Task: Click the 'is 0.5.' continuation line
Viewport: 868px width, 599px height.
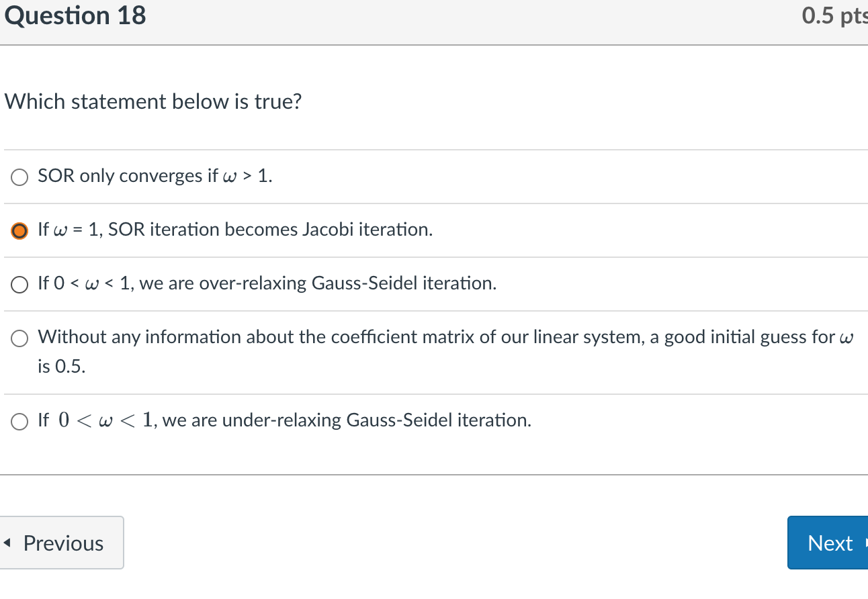Action: coord(61,367)
